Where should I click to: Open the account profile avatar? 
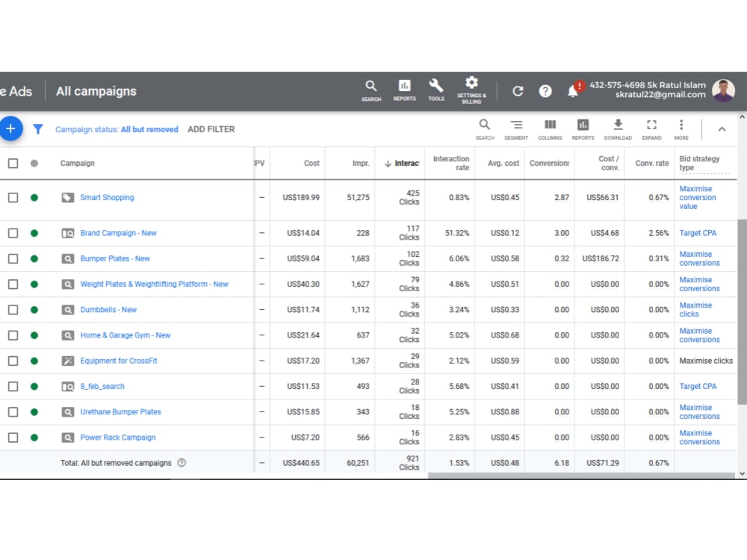[723, 90]
